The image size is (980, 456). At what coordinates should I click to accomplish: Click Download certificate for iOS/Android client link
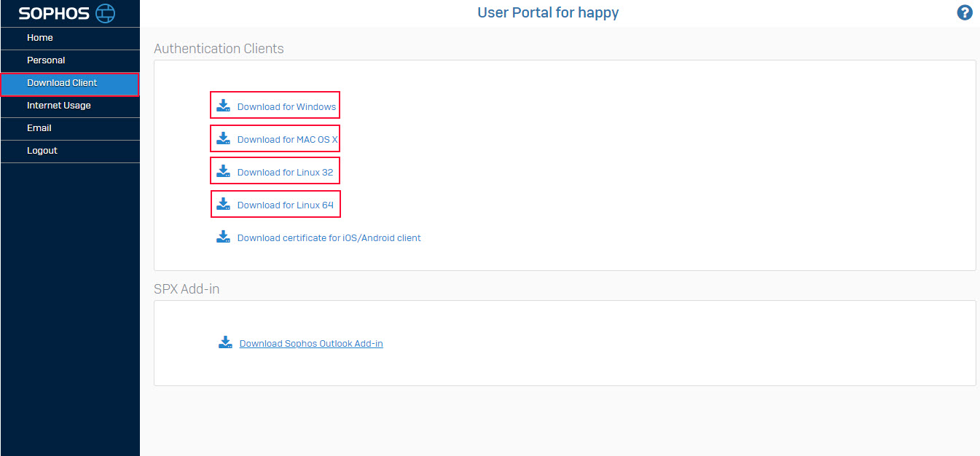pos(329,237)
